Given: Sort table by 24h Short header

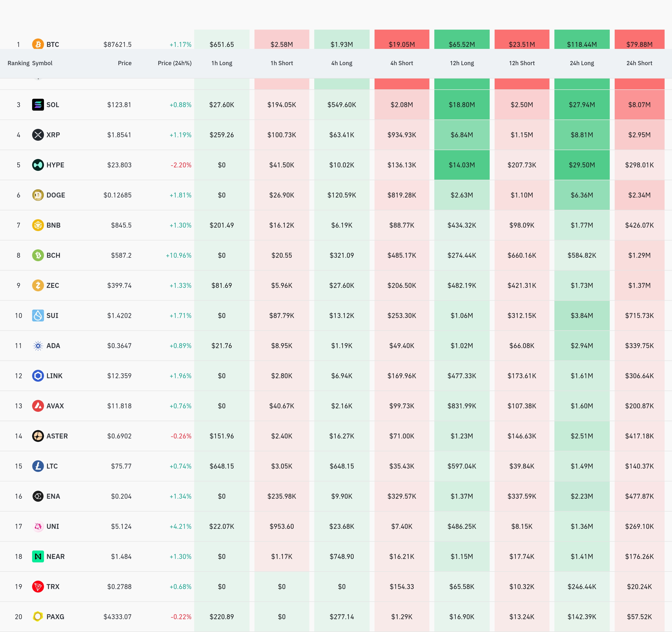Looking at the screenshot, I should pos(639,63).
